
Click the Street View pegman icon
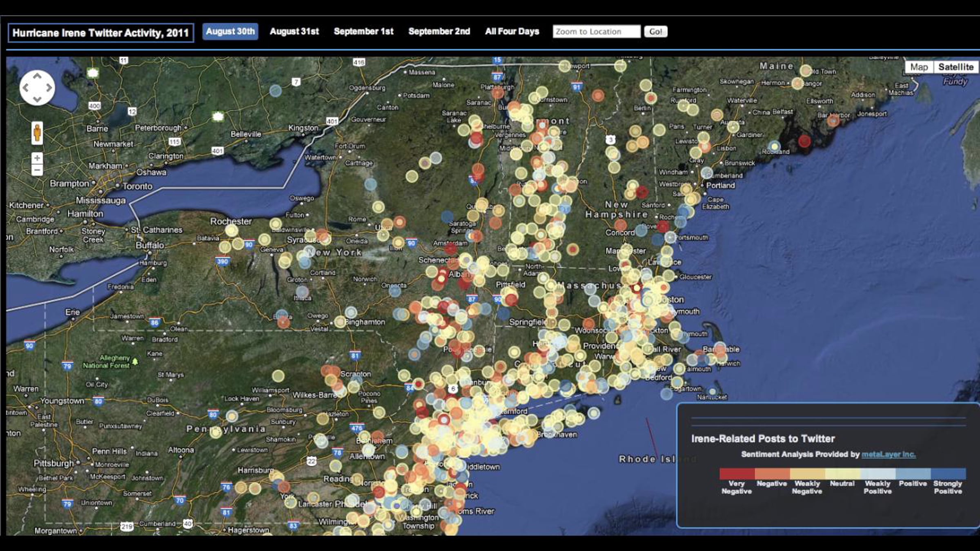point(37,133)
